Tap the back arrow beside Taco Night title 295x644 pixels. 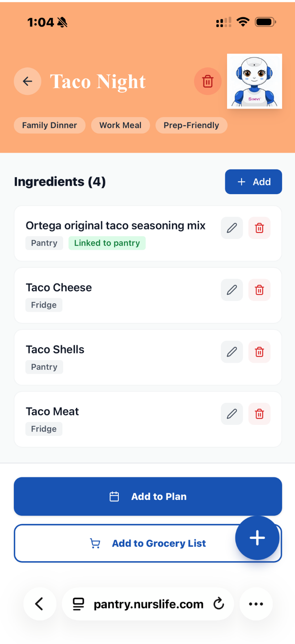(28, 81)
